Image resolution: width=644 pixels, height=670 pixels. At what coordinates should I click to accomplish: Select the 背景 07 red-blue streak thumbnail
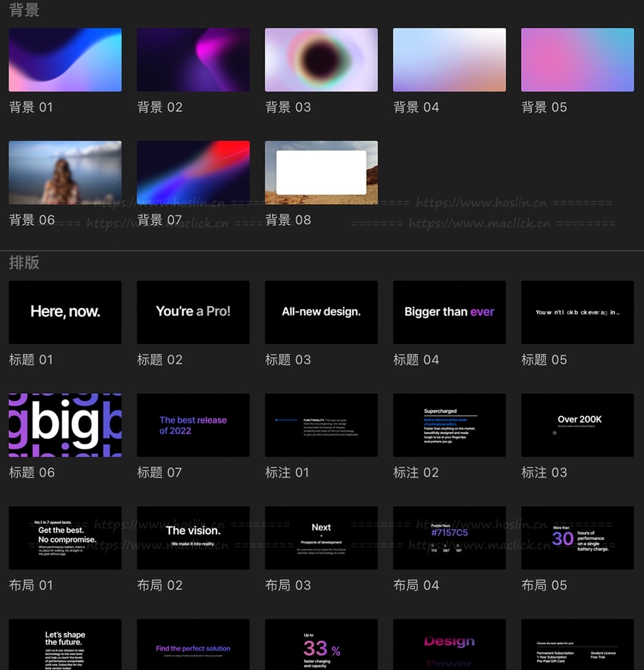193,172
